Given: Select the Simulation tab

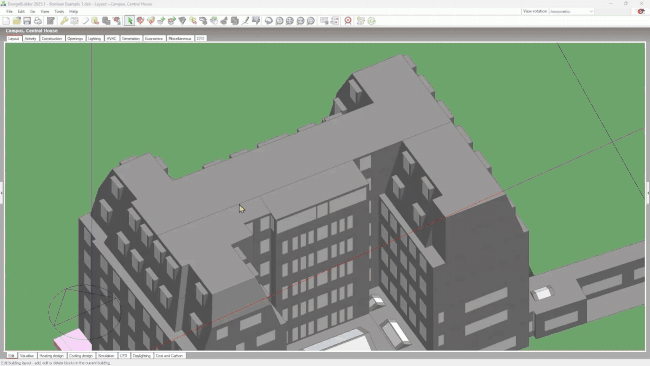Looking at the screenshot, I should (106, 356).
